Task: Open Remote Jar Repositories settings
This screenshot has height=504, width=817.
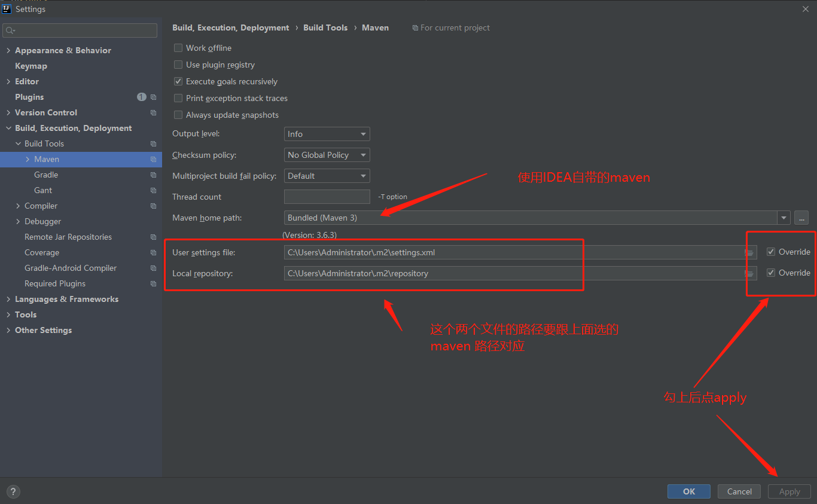Action: [68, 237]
